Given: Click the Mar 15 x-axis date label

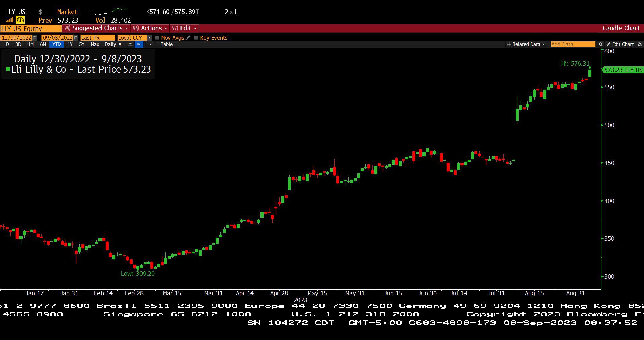Looking at the screenshot, I should [172, 293].
